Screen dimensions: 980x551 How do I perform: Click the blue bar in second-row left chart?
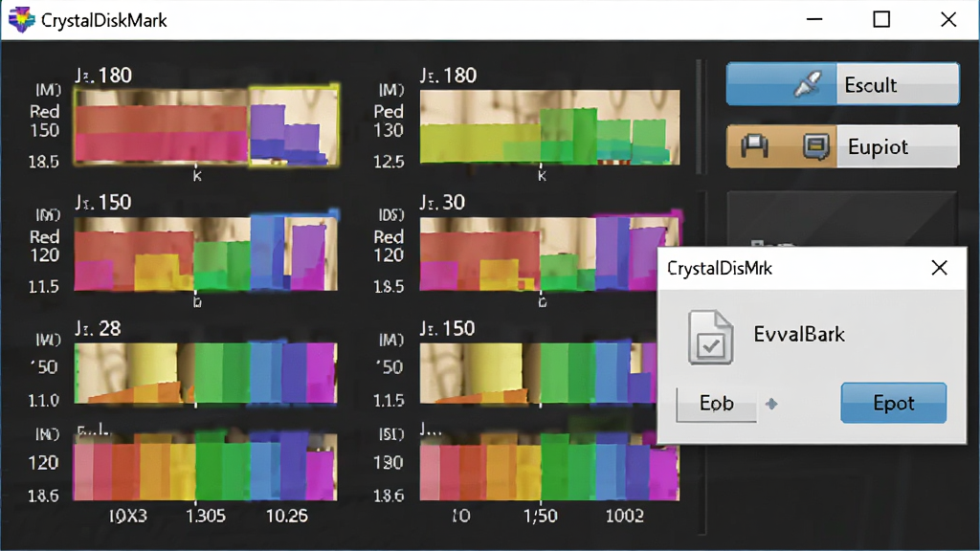(x=267, y=253)
